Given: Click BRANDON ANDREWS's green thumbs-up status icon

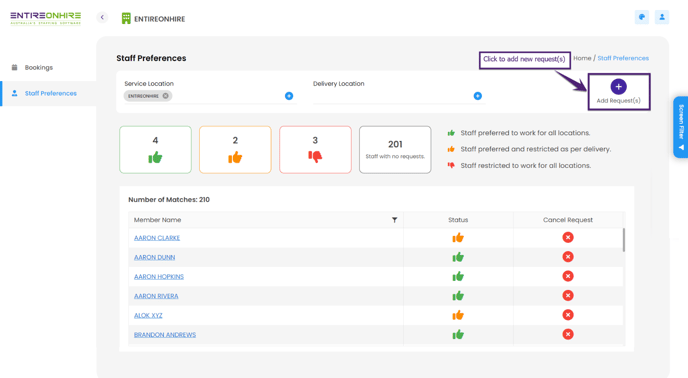Looking at the screenshot, I should tap(458, 335).
